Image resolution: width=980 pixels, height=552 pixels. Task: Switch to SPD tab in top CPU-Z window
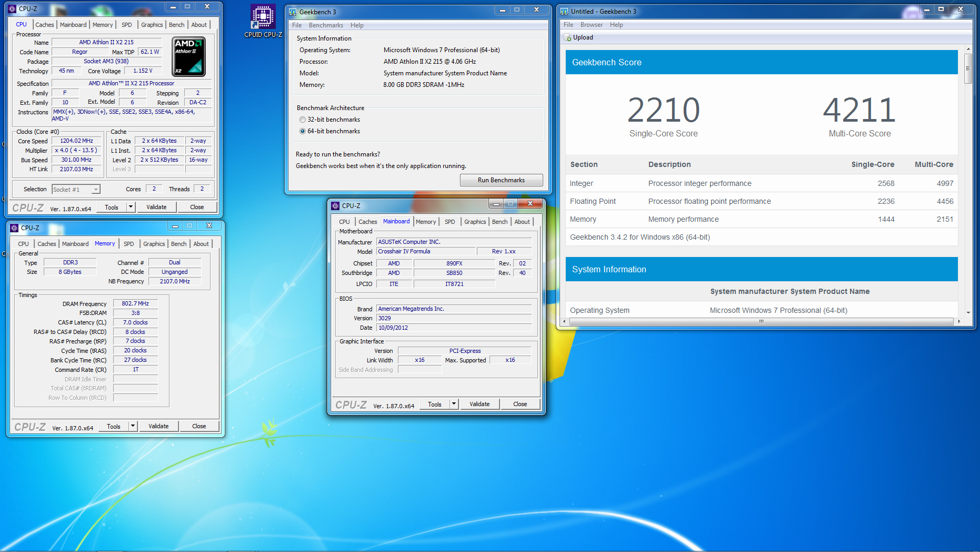(x=127, y=25)
